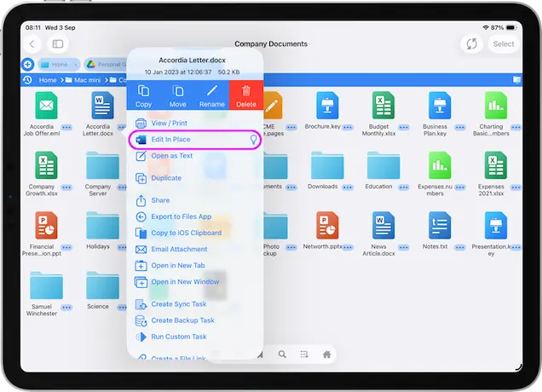Screen dimensions: 542x392
Task: Tap the sync arrows icon in top bar
Action: pyautogui.click(x=470, y=43)
